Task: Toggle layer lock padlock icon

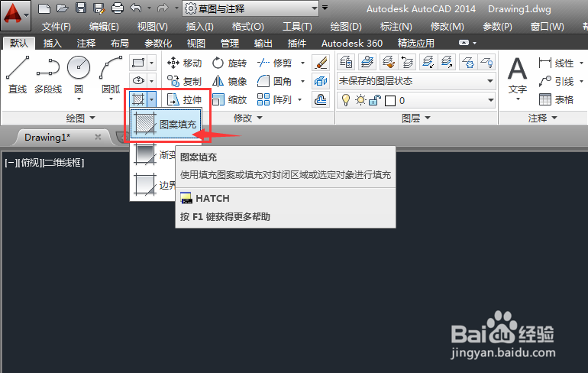Action: 375,100
